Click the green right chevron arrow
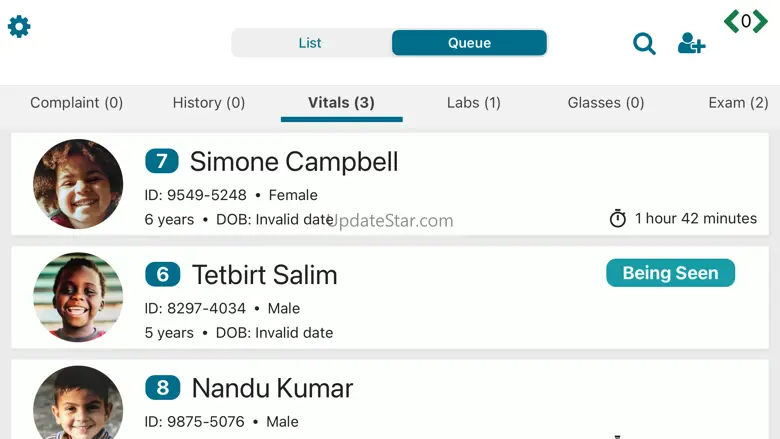This screenshot has height=439, width=780. [x=760, y=21]
